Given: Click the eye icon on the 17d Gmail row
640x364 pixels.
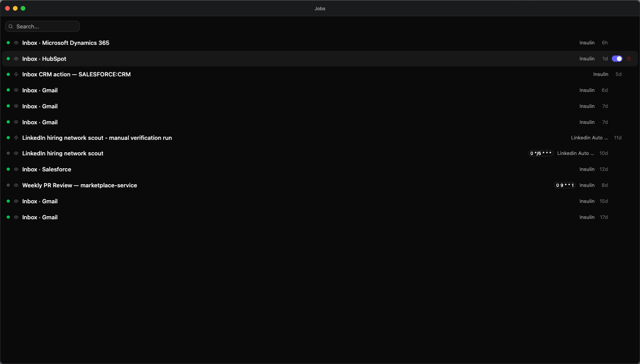Looking at the screenshot, I should click(x=16, y=217).
